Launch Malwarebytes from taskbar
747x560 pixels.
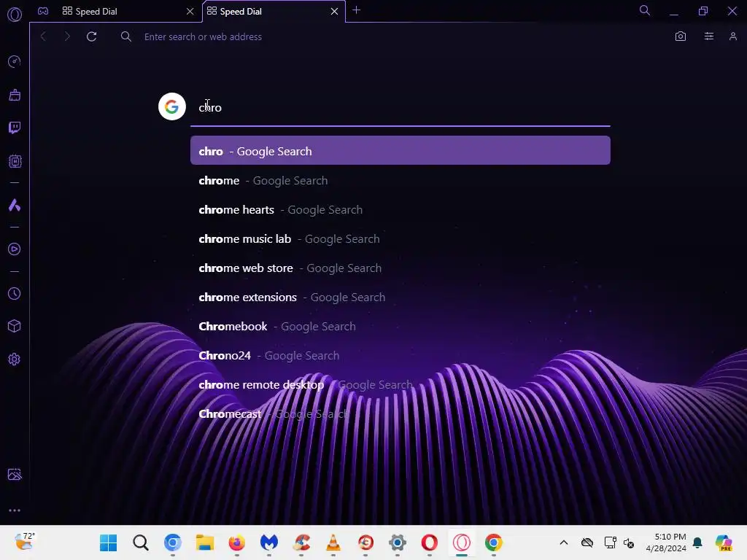tap(269, 542)
